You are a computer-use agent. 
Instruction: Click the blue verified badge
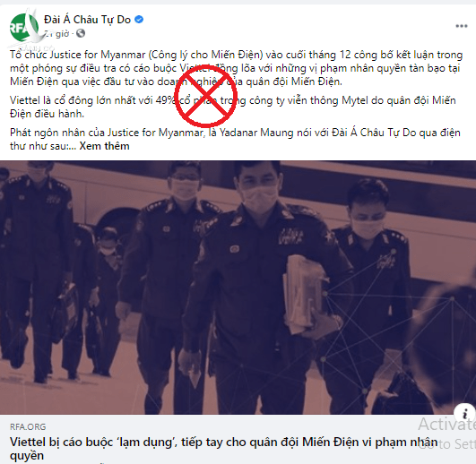(139, 20)
